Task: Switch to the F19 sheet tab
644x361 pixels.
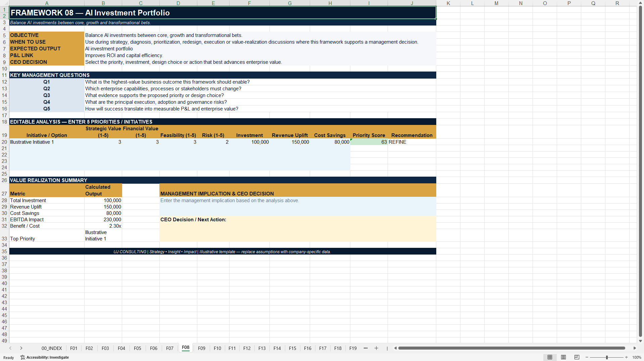Action: click(x=353, y=348)
